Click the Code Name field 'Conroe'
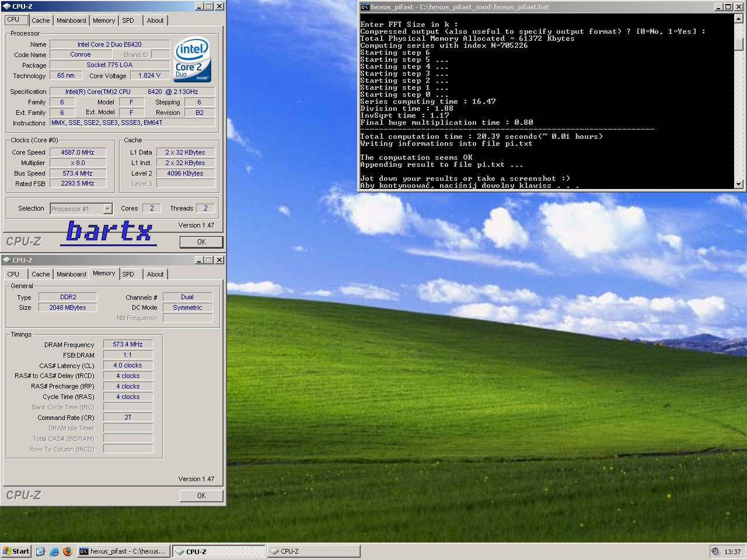The image size is (747, 560). click(81, 54)
